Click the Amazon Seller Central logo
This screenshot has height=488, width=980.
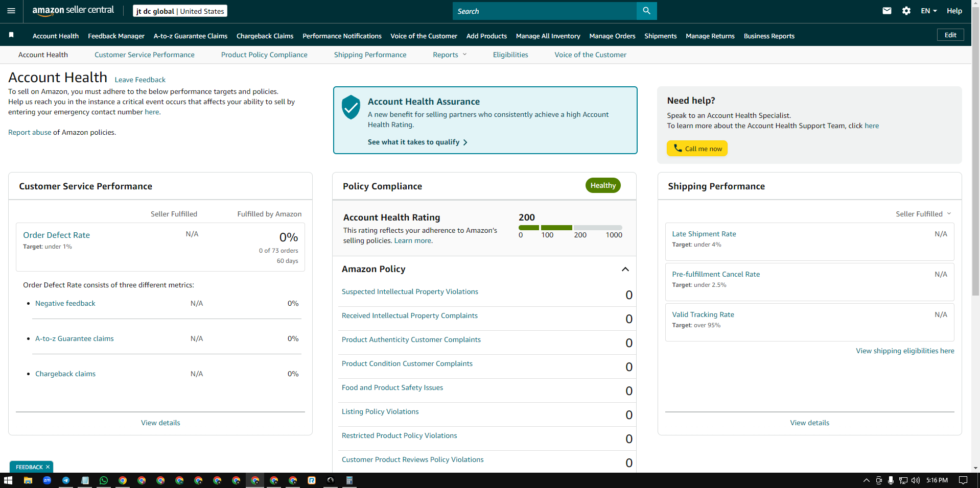[x=73, y=11]
